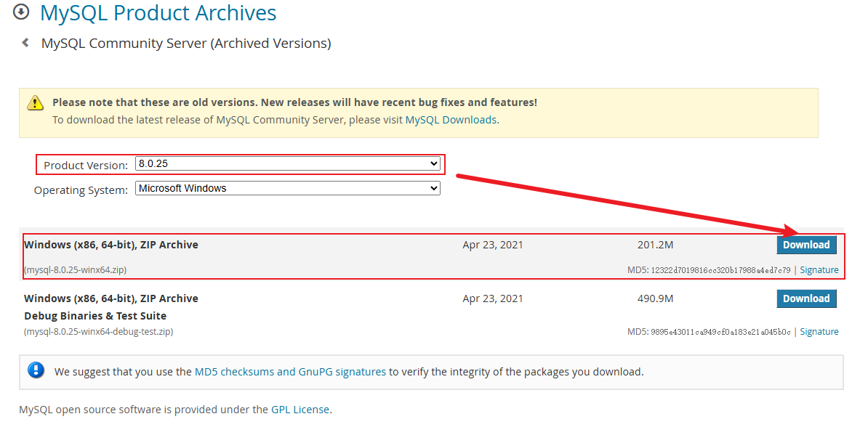Click the MySQL Community Server (Archived Versions) title
The image size is (868, 435).
(186, 43)
